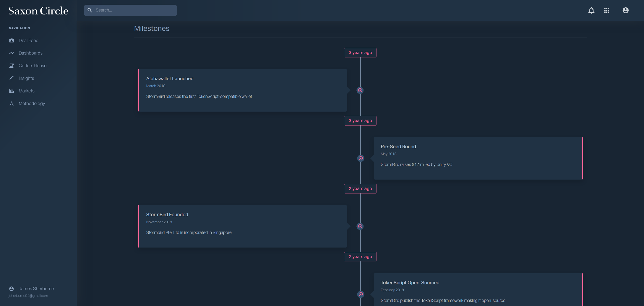Click the Markets bar chart icon
Viewport: 644px width, 306px height.
(x=12, y=91)
